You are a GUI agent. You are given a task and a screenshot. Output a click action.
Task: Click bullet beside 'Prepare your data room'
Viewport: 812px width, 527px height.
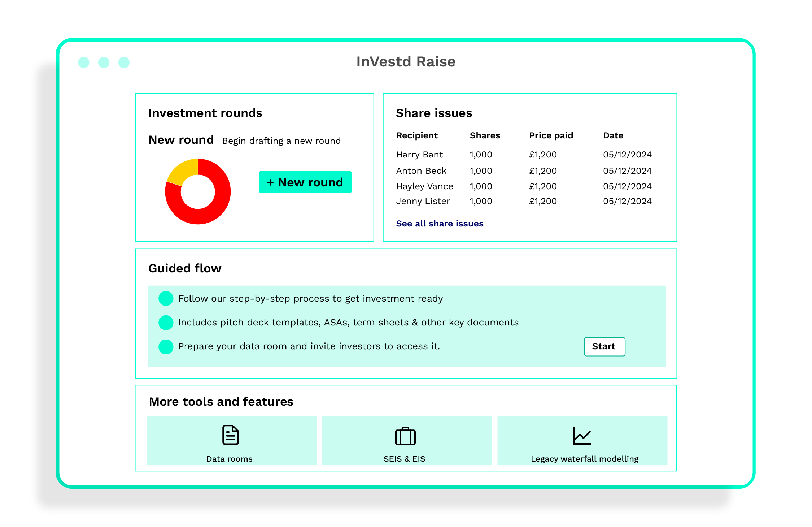tap(166, 346)
